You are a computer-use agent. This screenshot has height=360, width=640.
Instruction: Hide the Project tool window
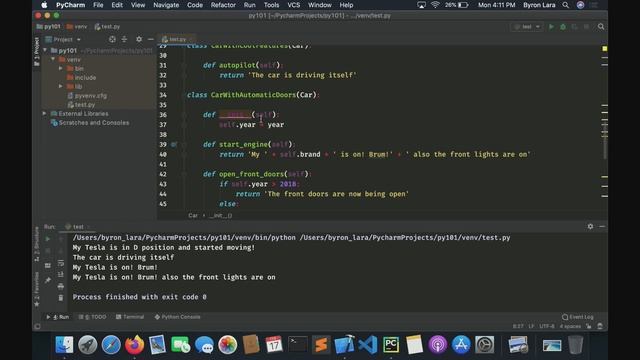[151, 39]
